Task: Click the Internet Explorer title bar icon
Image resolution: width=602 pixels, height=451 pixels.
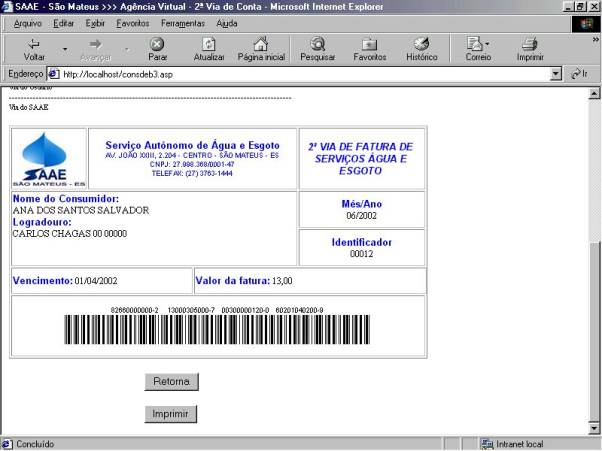Action: pyautogui.click(x=7, y=7)
